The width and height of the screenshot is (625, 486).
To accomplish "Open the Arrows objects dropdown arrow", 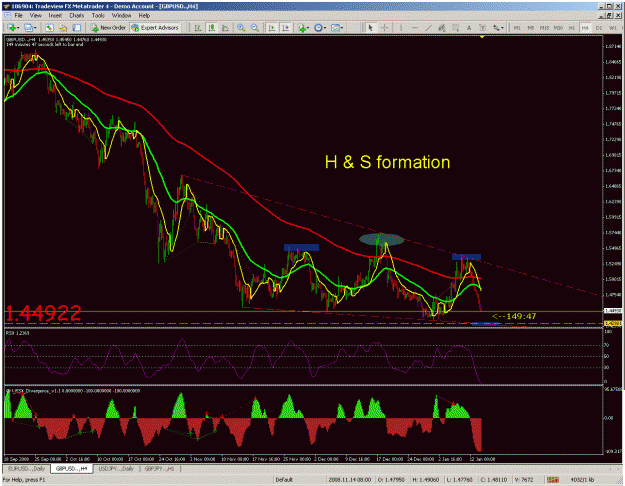I will pyautogui.click(x=502, y=28).
